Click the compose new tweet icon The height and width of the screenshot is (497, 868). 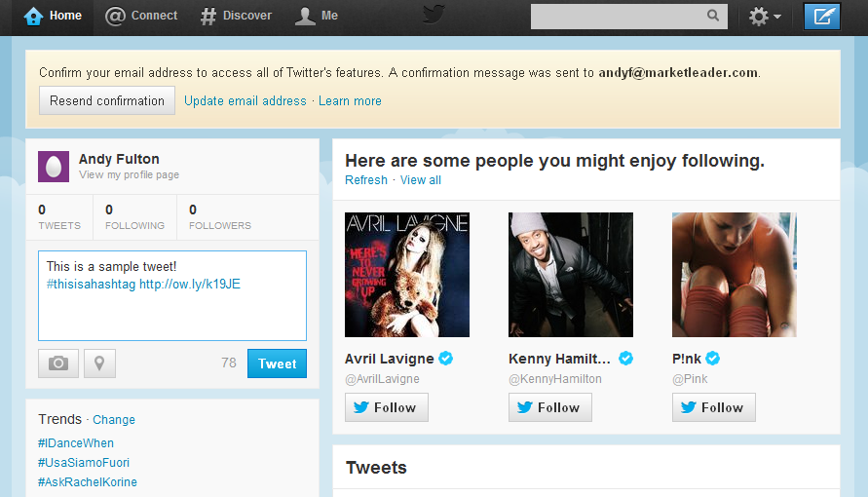tap(822, 16)
